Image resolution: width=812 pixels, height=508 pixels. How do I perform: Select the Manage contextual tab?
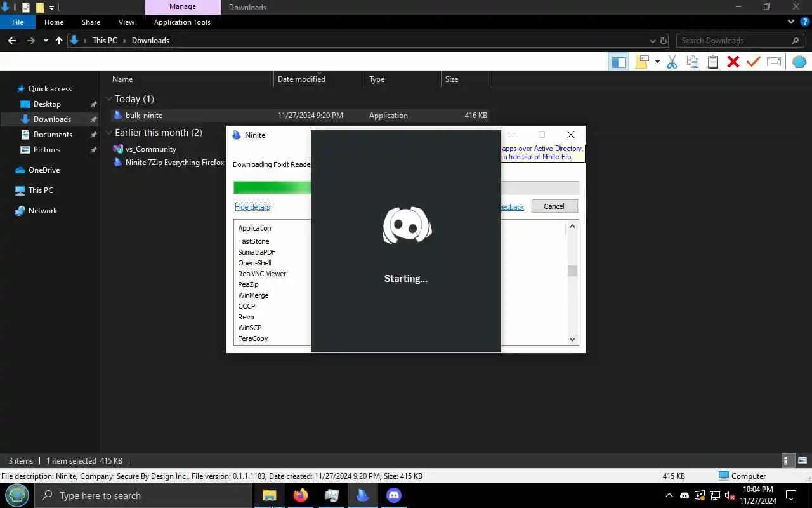tap(183, 7)
